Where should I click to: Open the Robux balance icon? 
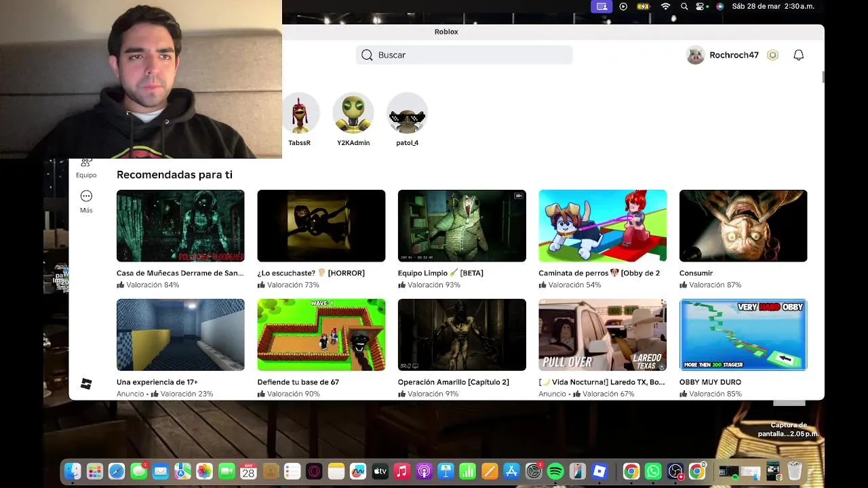click(772, 55)
